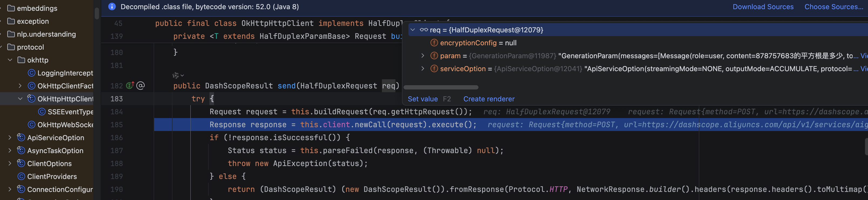Click the Choose Sources link
The height and width of the screenshot is (200, 868).
click(x=834, y=7)
